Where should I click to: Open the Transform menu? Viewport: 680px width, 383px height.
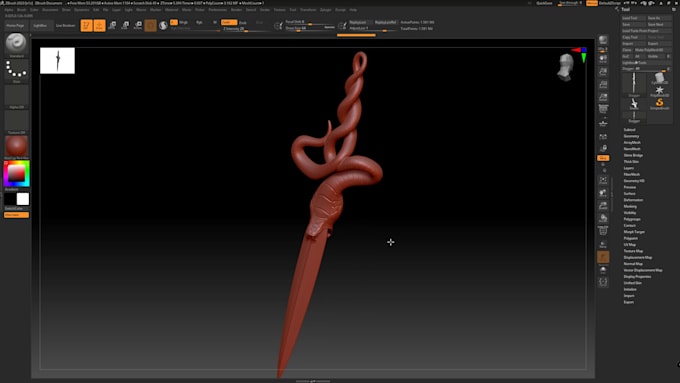click(x=308, y=10)
